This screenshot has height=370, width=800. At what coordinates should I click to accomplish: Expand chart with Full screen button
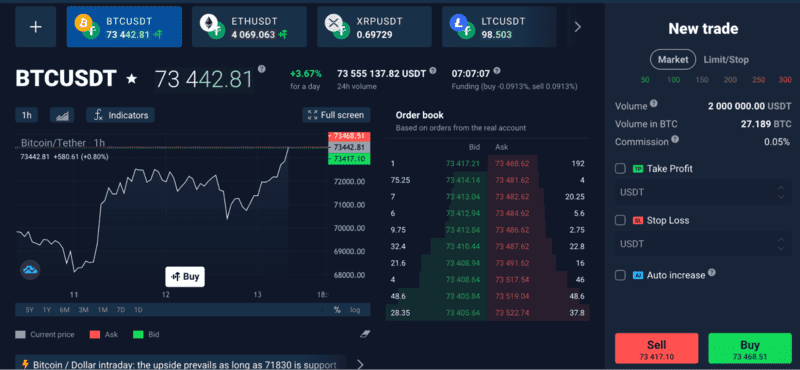(336, 115)
